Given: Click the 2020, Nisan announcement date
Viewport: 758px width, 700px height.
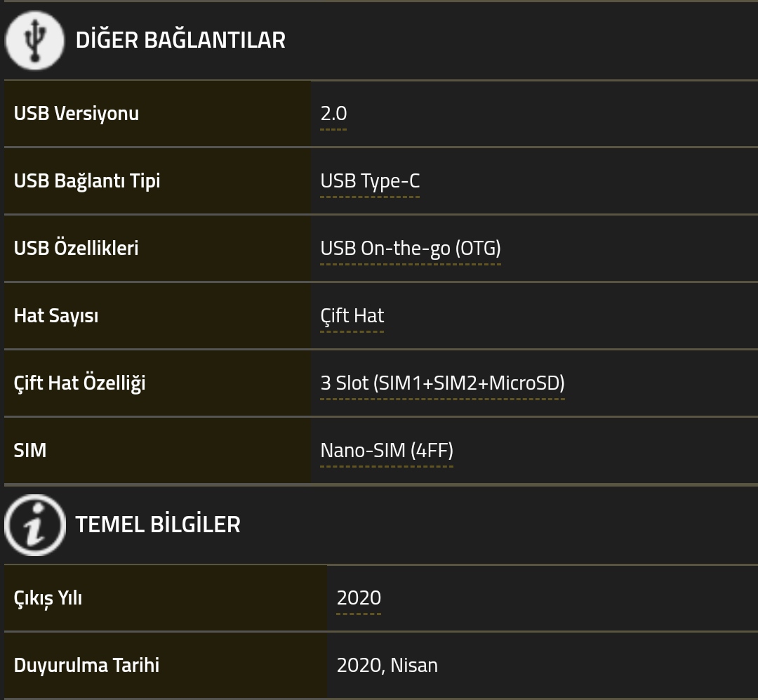Looking at the screenshot, I should coord(387,665).
